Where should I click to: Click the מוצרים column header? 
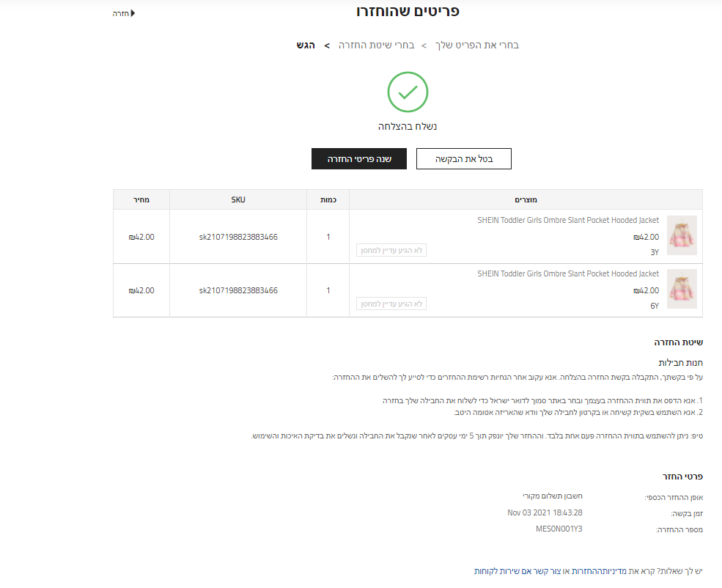coord(526,199)
